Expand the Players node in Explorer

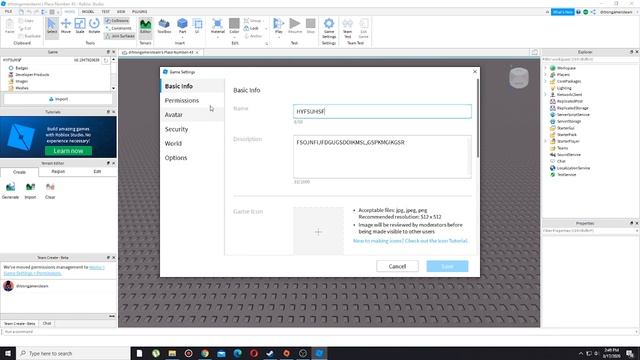point(545,75)
